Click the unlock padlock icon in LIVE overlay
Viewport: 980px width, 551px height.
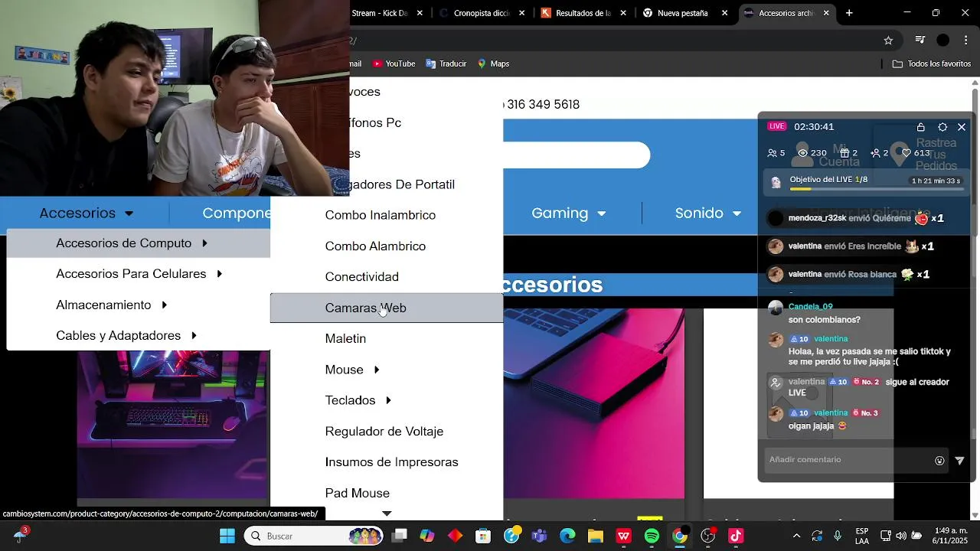[x=921, y=127]
